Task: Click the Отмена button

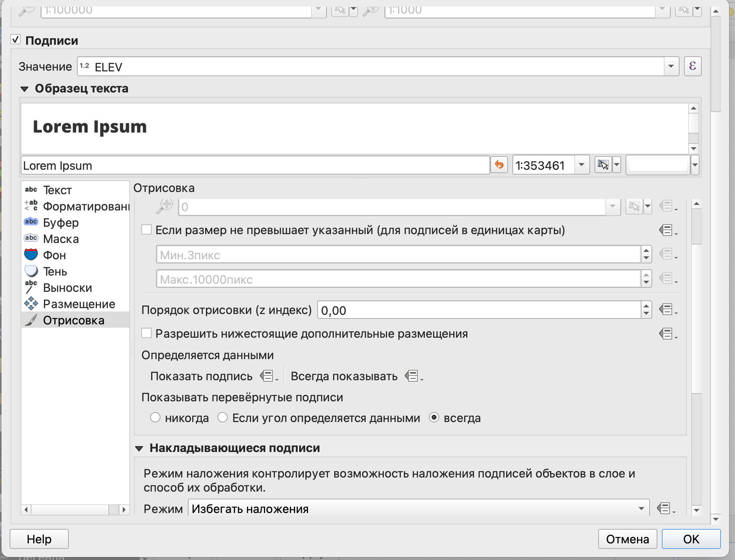Action: pyautogui.click(x=627, y=539)
